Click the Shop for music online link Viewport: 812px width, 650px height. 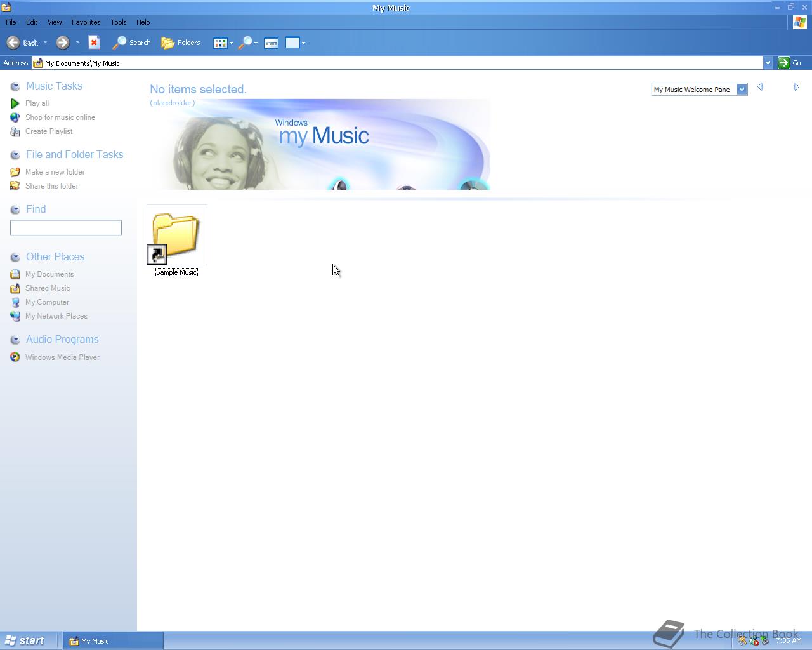tap(60, 117)
